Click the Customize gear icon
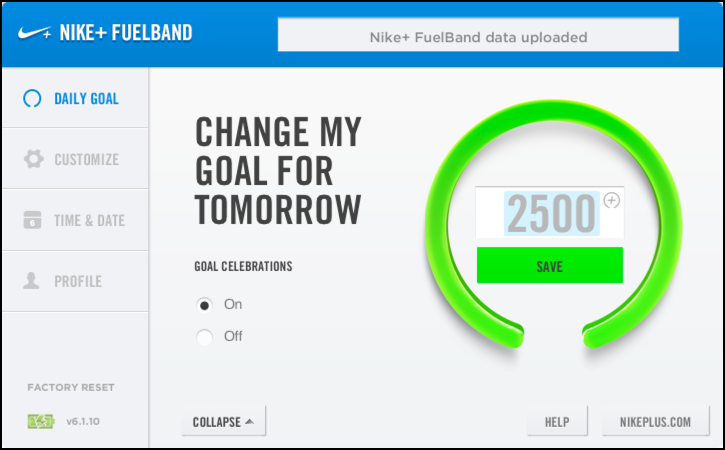This screenshot has width=725, height=450. click(x=34, y=159)
